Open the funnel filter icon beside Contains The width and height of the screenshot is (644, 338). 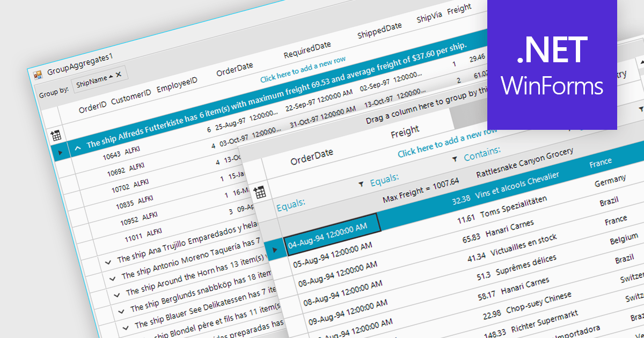tap(455, 159)
